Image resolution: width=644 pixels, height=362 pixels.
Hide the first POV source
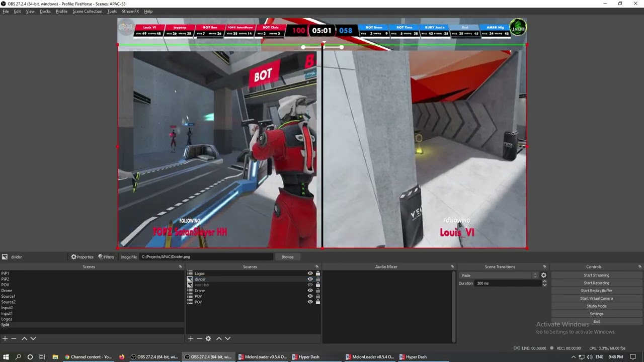[310, 296]
